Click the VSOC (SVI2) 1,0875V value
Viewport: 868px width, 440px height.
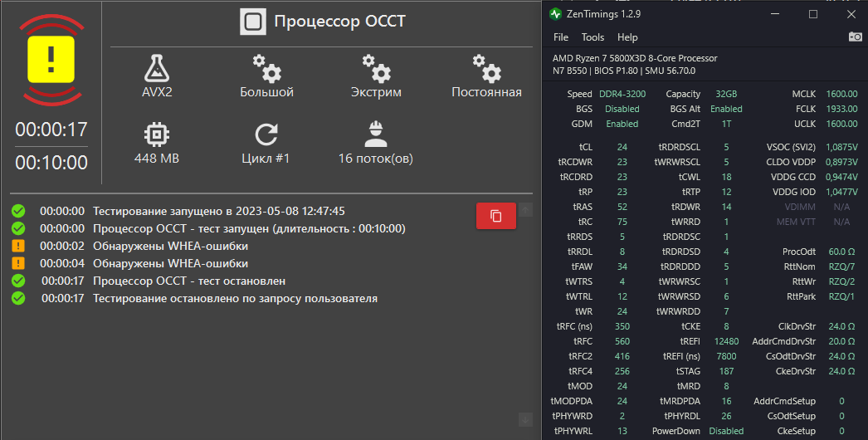point(842,148)
